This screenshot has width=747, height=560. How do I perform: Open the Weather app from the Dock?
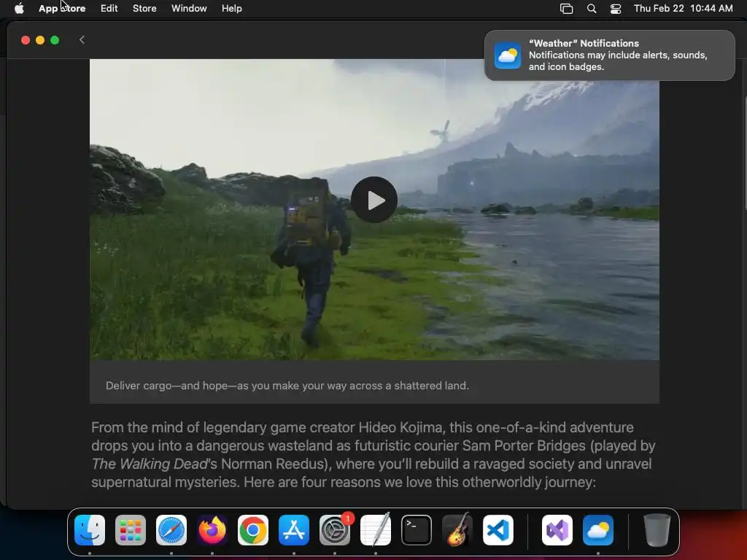(598, 530)
